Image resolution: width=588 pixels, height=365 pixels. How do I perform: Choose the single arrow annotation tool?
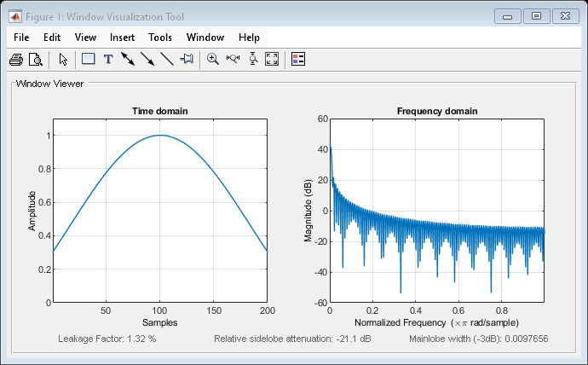pyautogui.click(x=147, y=60)
